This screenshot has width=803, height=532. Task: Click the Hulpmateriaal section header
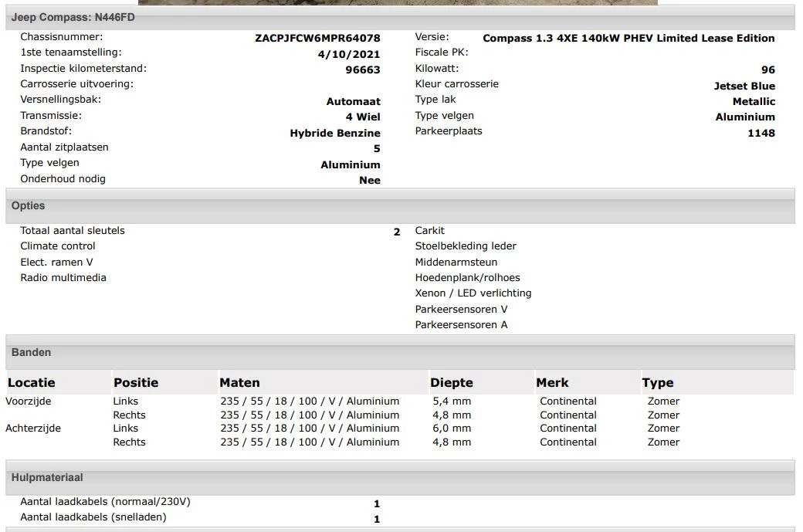pyautogui.click(x=47, y=478)
